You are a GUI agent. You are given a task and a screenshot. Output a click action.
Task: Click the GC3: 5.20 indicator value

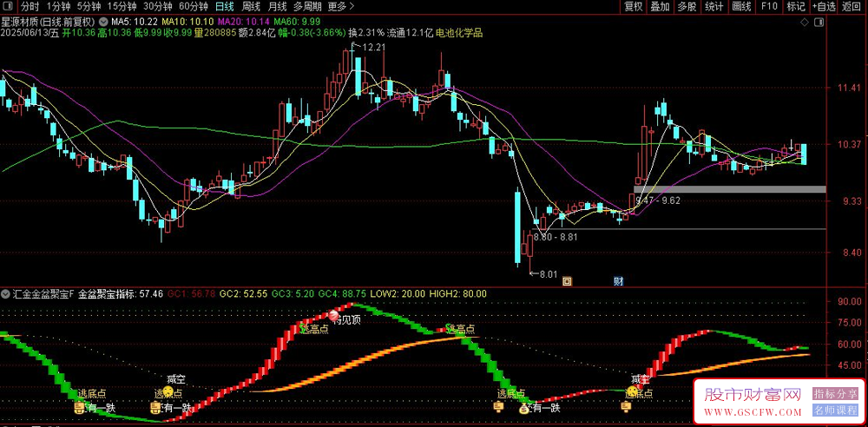point(293,293)
